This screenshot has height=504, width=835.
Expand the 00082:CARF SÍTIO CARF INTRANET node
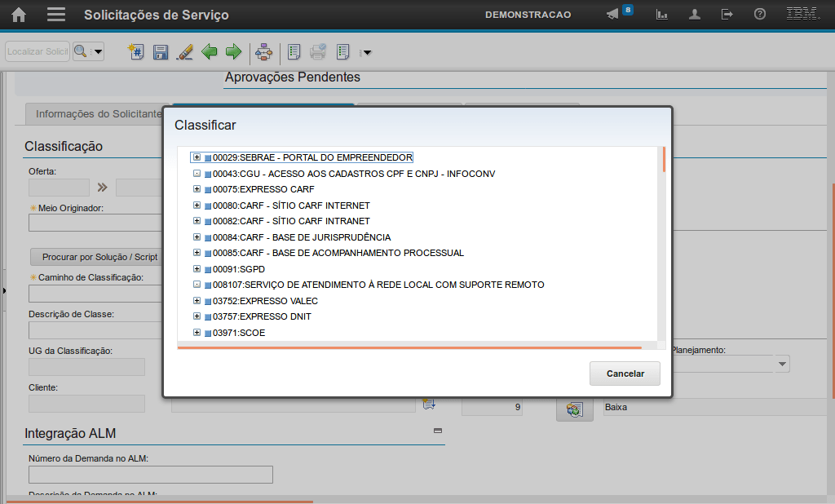[x=197, y=220]
